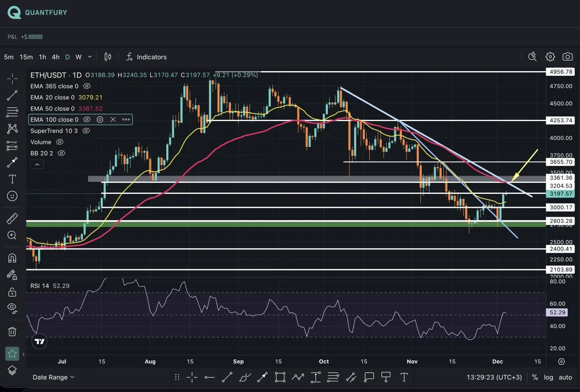The image size is (580, 392).
Task: Select trend line tool in bottom toolbar
Action: coord(227,377)
